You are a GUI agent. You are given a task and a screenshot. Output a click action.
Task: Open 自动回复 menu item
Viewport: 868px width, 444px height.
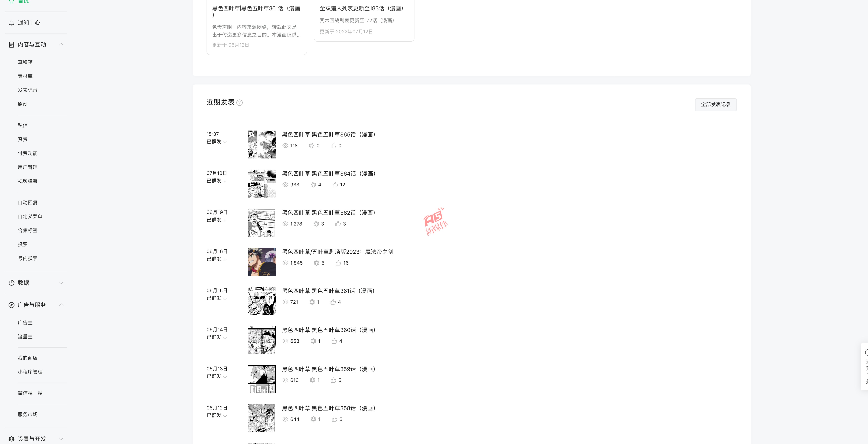28,202
